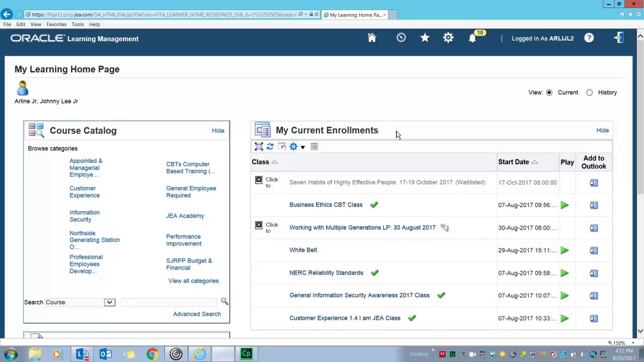This screenshot has width=644, height=362.
Task: Play the NERC Reliability Standards class
Action: pyautogui.click(x=565, y=273)
